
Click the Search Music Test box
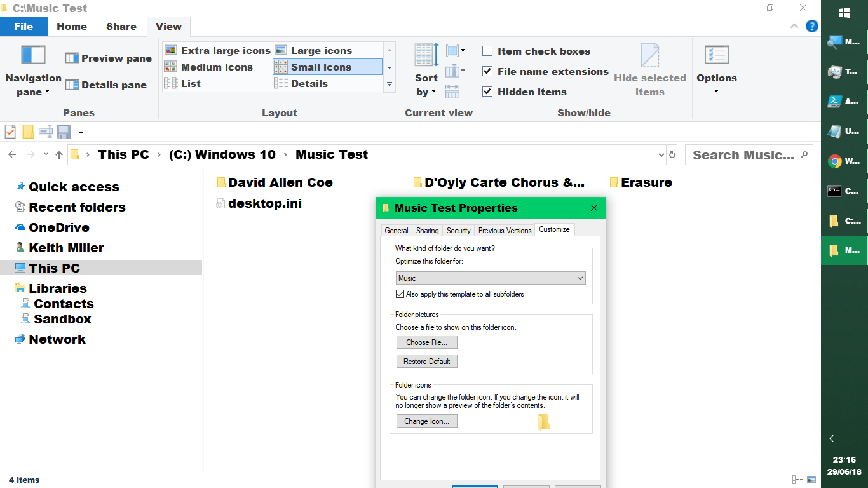[749, 155]
